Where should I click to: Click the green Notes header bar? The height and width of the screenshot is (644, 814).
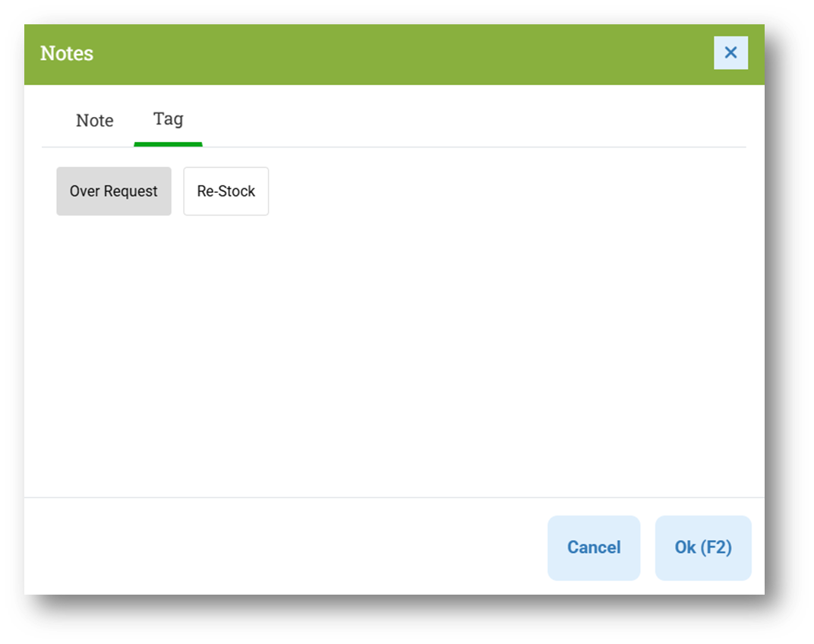(394, 55)
